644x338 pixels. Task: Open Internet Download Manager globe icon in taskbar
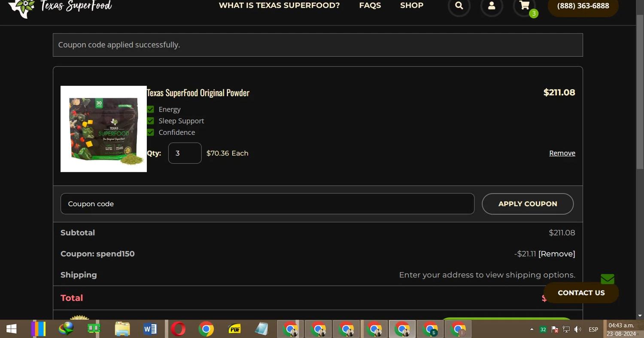(66, 329)
